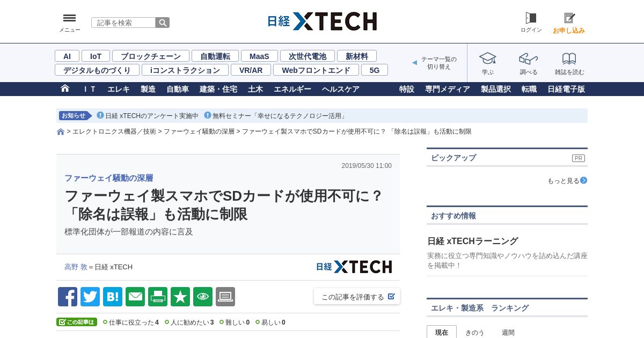
Task: Click the home icon in navigation bar
Action: tap(65, 89)
